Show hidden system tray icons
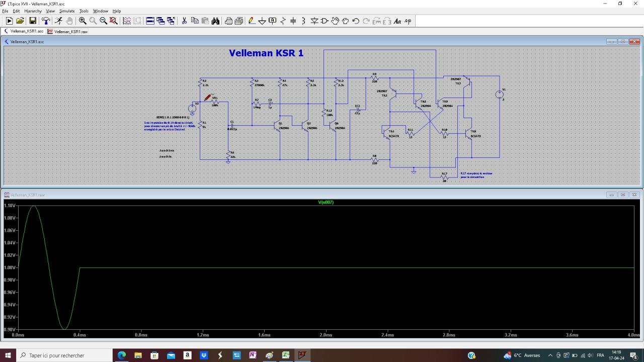Image resolution: width=644 pixels, height=362 pixels. point(550,355)
